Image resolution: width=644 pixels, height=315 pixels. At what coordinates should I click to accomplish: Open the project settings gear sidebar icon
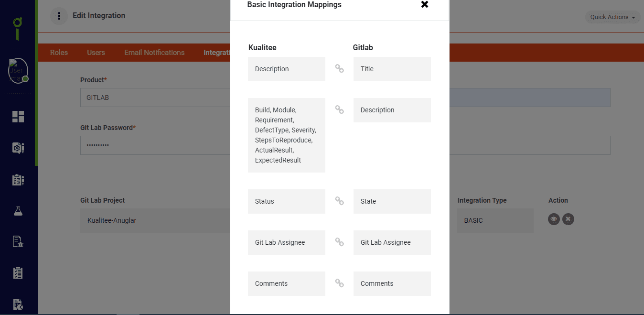pos(18,148)
